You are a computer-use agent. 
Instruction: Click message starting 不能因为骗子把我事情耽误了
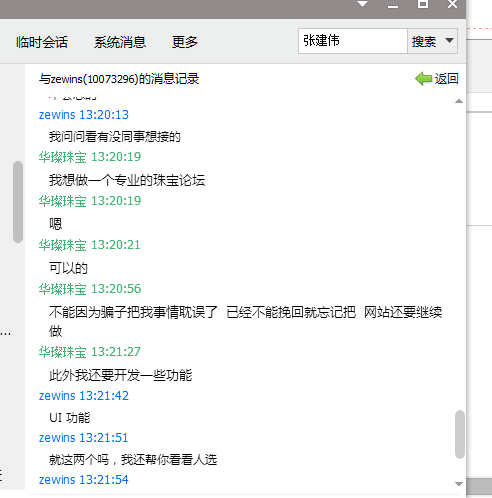(245, 321)
